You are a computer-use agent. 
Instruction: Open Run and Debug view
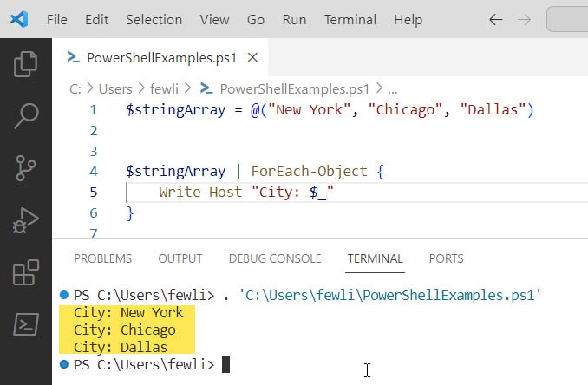click(25, 220)
